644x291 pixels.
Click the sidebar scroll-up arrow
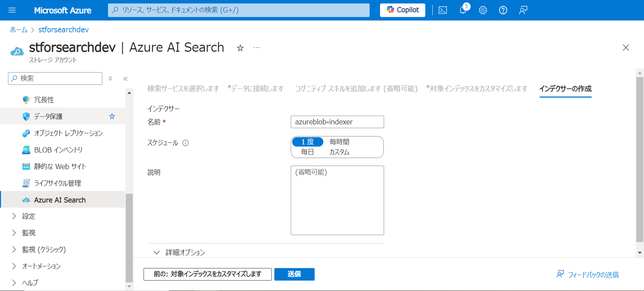[x=129, y=93]
